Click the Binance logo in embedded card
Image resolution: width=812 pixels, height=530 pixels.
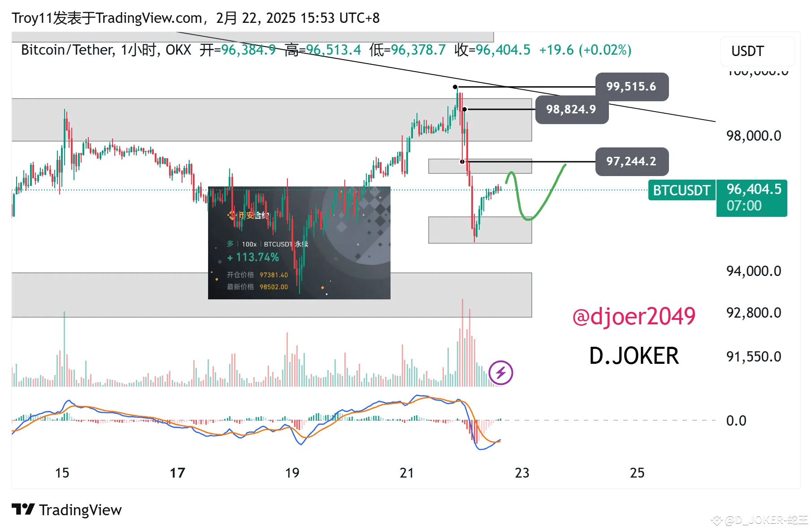click(x=232, y=215)
